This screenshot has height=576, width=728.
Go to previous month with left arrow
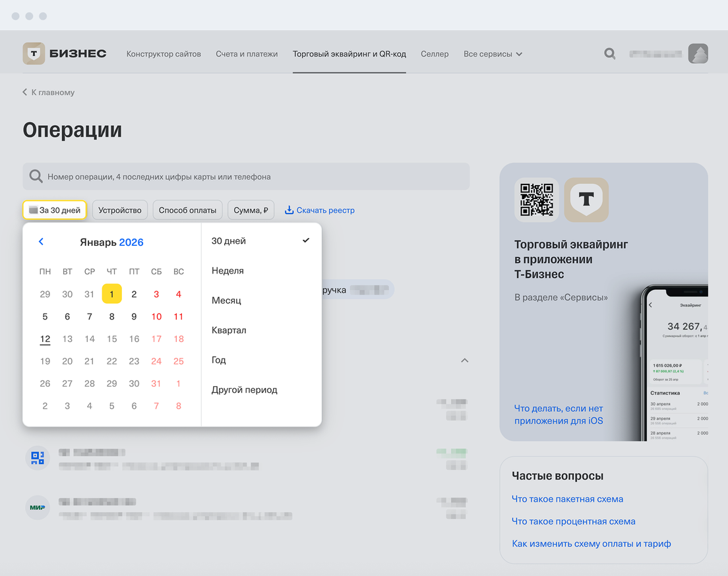point(41,242)
